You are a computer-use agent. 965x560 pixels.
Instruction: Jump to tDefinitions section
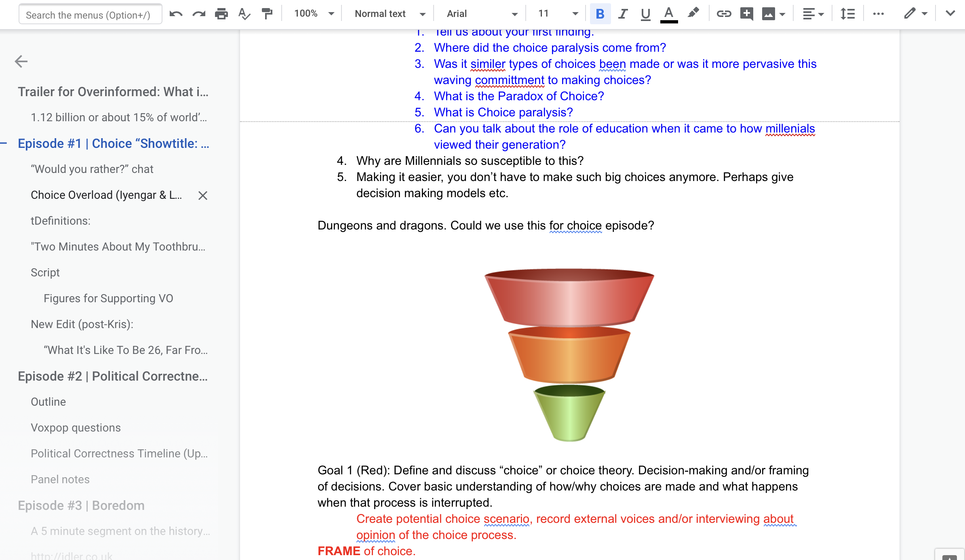click(61, 221)
